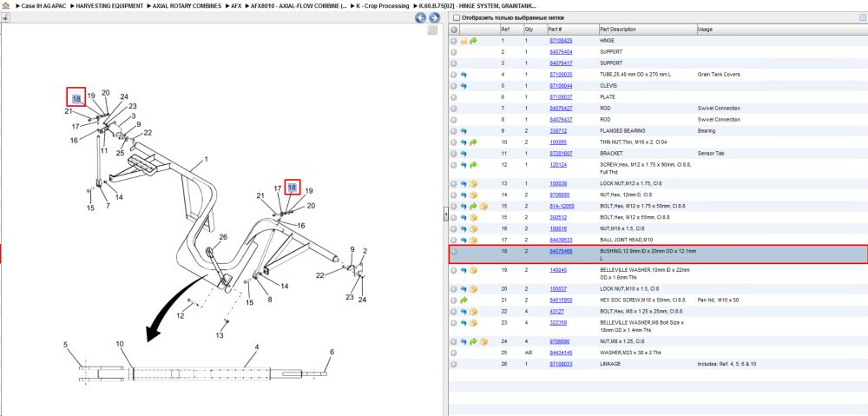Select callout 18 at upper left of diagram
The height and width of the screenshot is (416, 868).
76,99
